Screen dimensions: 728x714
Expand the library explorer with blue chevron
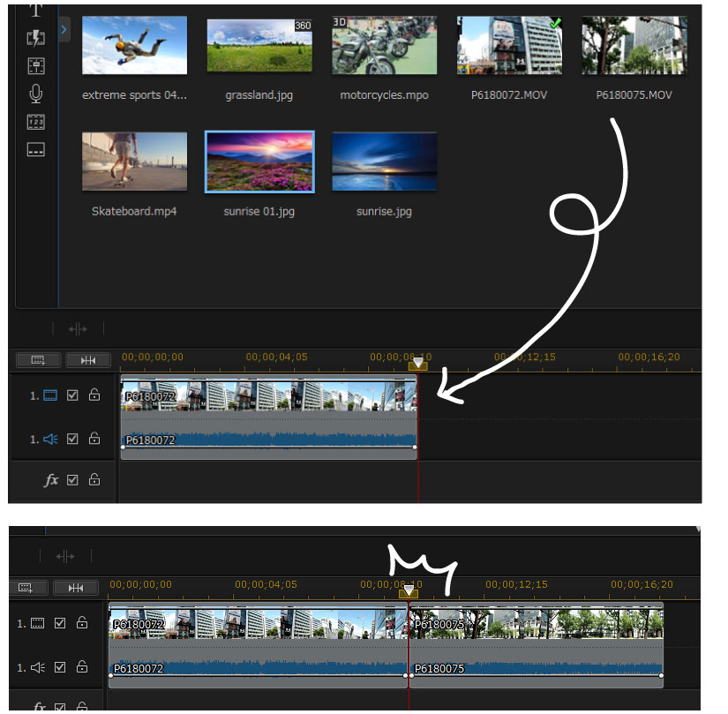coord(64,30)
